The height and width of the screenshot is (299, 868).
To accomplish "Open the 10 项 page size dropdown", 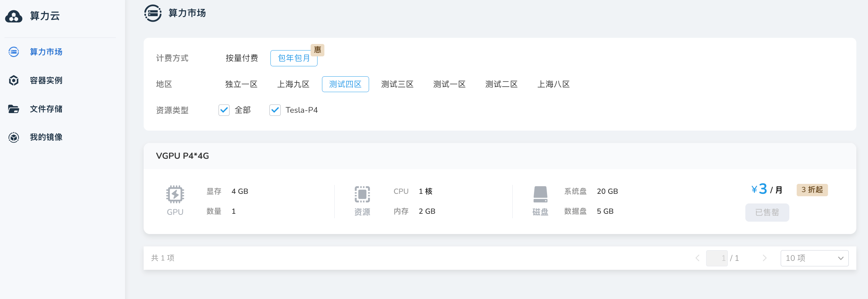I will pyautogui.click(x=814, y=258).
